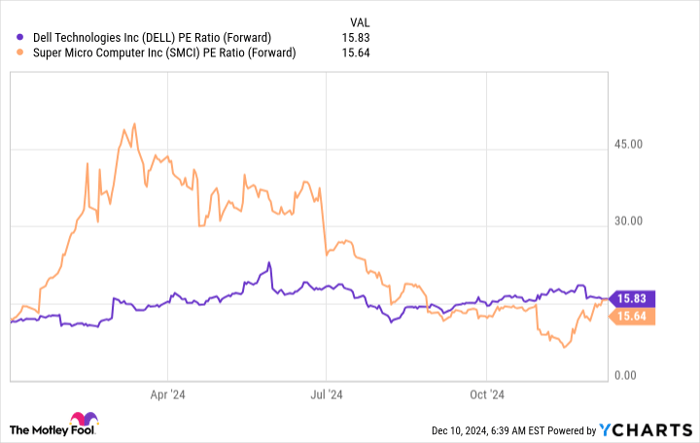This screenshot has height=443, width=700.
Task: Click the 45.00 y-axis label
Action: 630,145
